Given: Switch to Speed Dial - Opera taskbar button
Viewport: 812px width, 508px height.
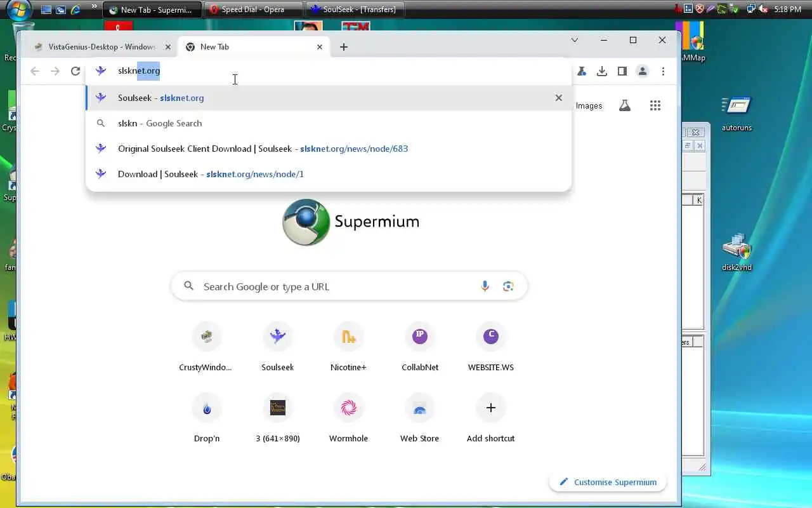Looking at the screenshot, I should coord(252,10).
